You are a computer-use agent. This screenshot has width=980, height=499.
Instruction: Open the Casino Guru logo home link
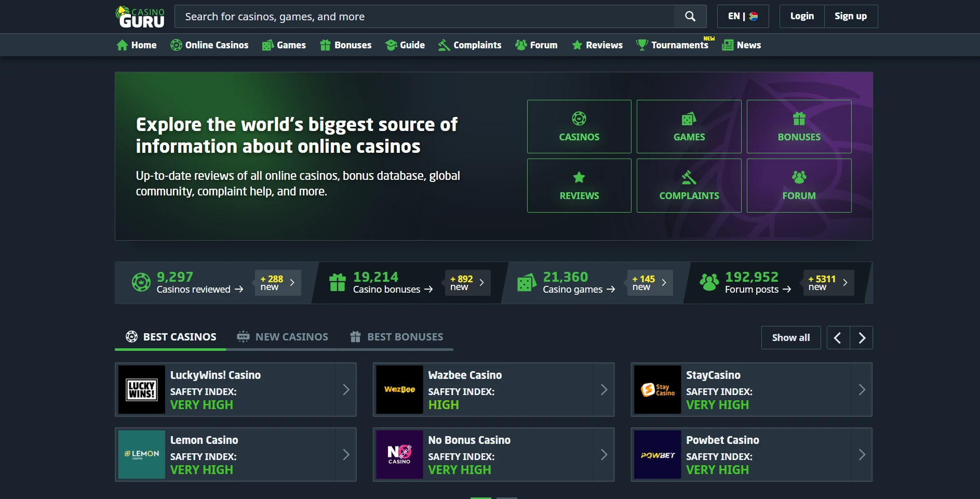tap(140, 17)
